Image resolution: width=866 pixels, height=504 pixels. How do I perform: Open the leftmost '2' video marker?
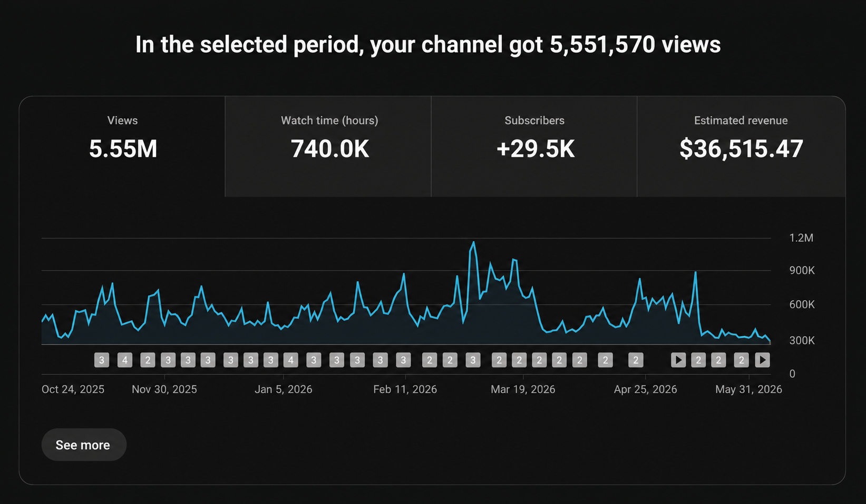click(x=148, y=360)
